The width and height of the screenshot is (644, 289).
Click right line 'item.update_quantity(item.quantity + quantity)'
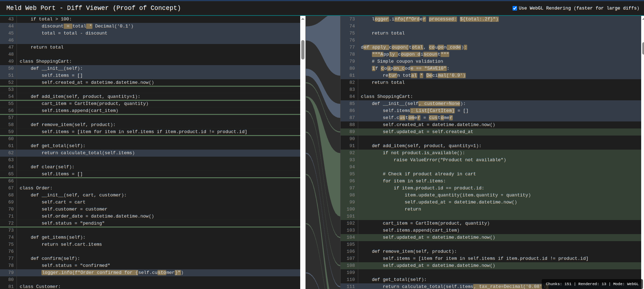coord(468,195)
